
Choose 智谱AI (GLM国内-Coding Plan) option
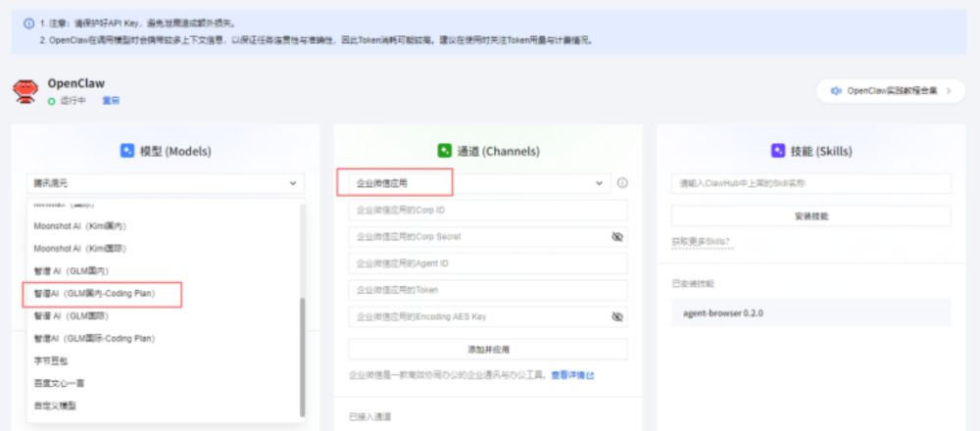165,294
